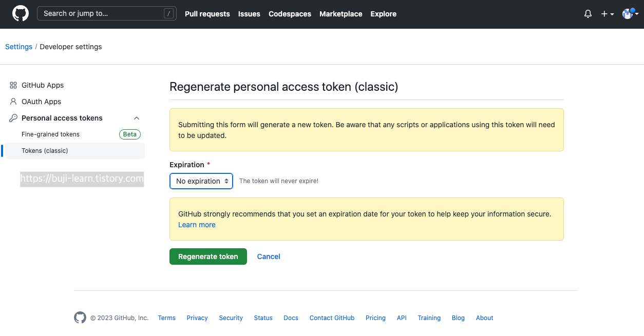Open the Blog footer link

point(458,318)
